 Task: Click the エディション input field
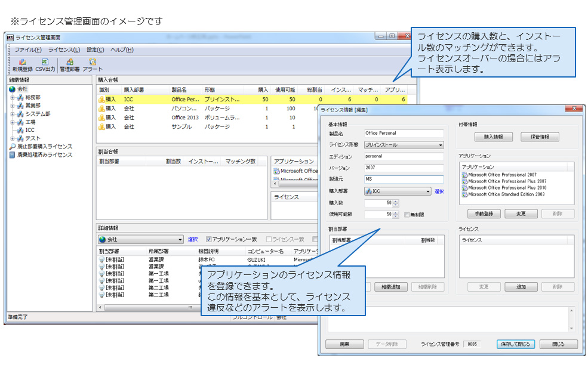(x=404, y=156)
